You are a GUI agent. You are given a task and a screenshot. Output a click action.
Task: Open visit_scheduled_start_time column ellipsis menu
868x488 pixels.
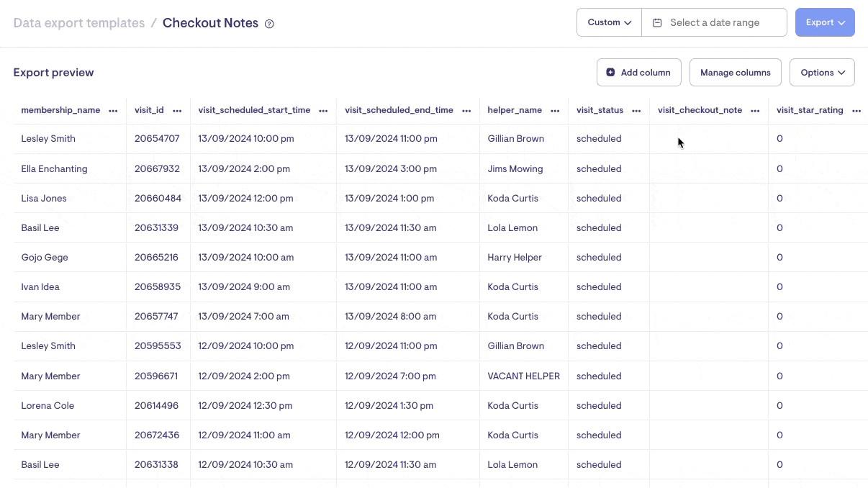[323, 111]
